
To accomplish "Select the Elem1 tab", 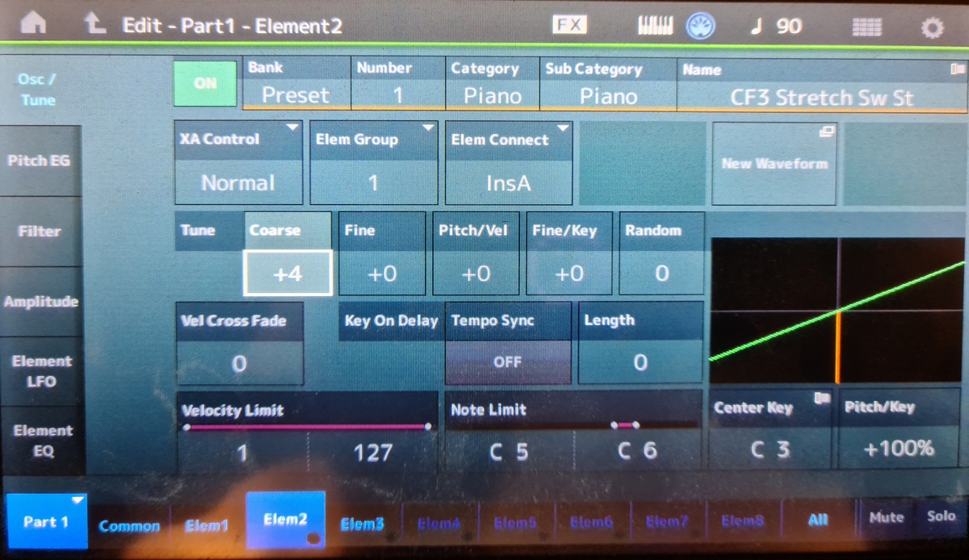I will tap(207, 526).
